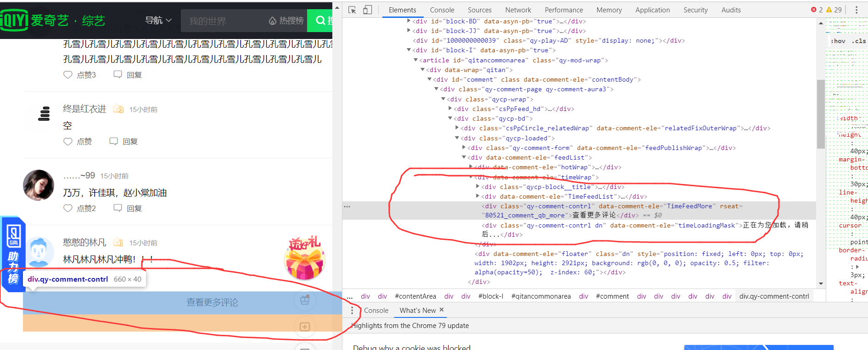Toggle .cls class editor
The image size is (868, 350).
pyautogui.click(x=858, y=41)
